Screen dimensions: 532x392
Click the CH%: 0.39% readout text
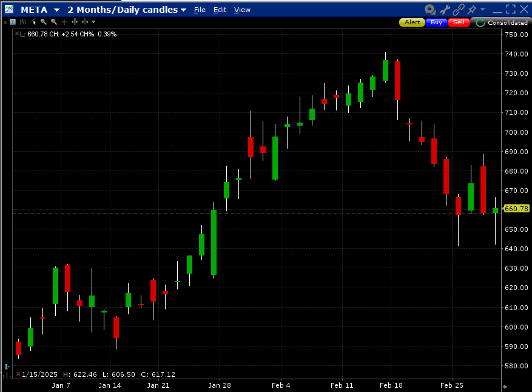click(98, 34)
